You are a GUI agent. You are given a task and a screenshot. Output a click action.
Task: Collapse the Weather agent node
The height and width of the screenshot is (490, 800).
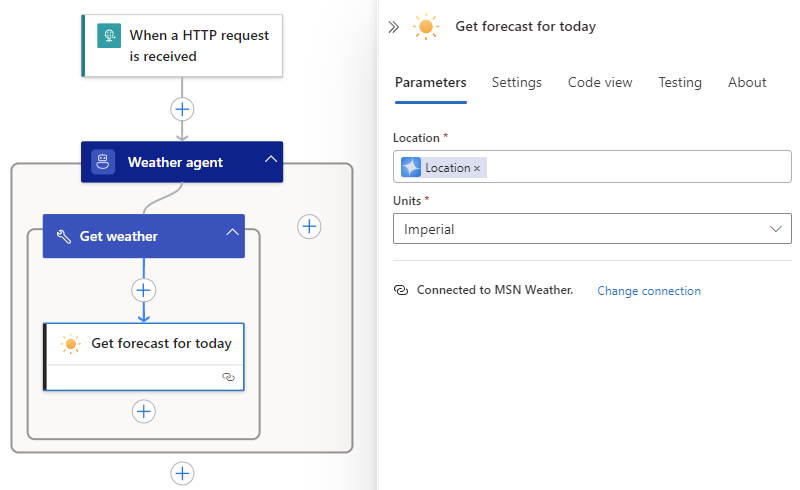tap(271, 159)
